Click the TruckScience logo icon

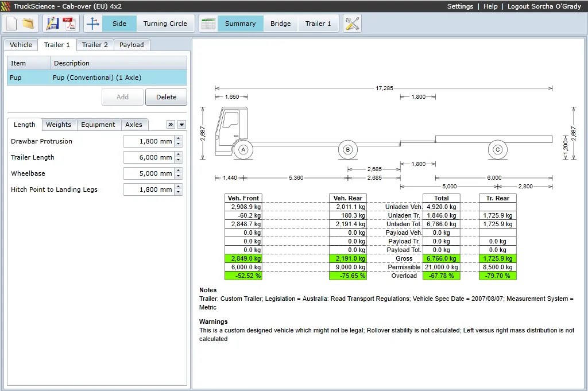coord(6,6)
